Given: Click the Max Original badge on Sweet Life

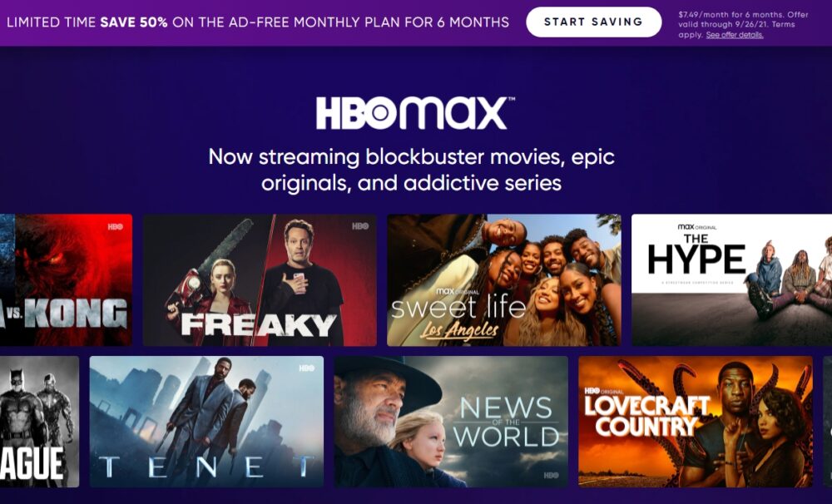Looking at the screenshot, I should click(x=458, y=292).
